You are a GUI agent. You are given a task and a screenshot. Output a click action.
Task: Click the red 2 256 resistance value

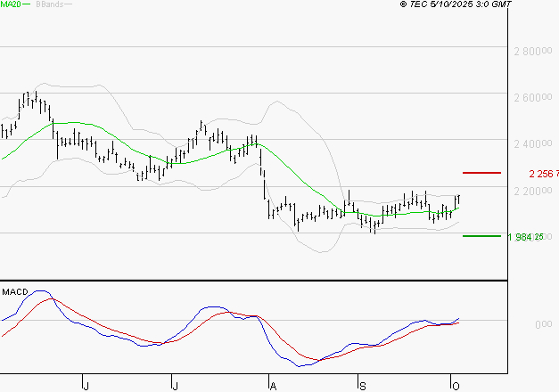(x=544, y=174)
